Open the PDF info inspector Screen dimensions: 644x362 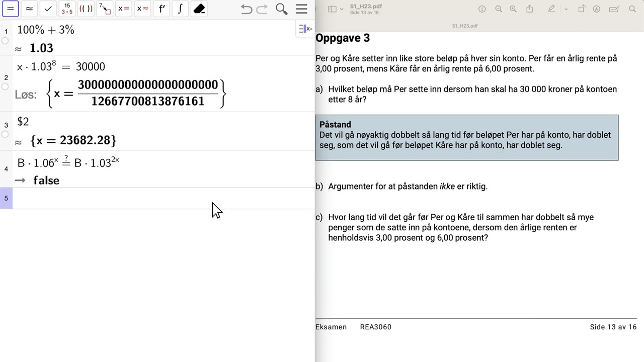pos(482,9)
